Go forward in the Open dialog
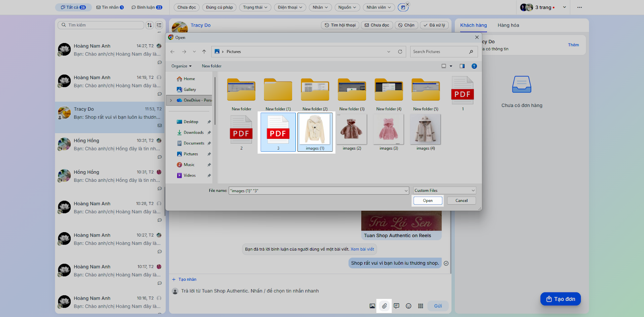Viewport: 644px width, 317px height. pyautogui.click(x=184, y=51)
